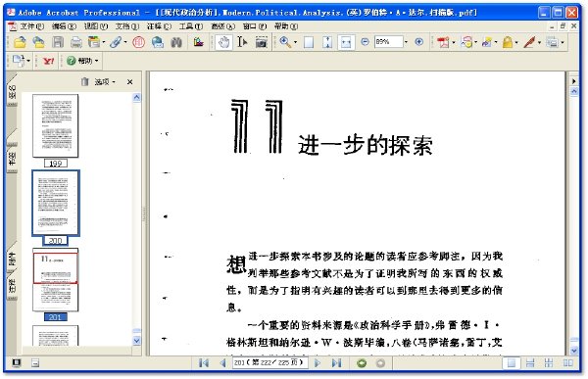Click the Email globe envelope icon

[158, 42]
